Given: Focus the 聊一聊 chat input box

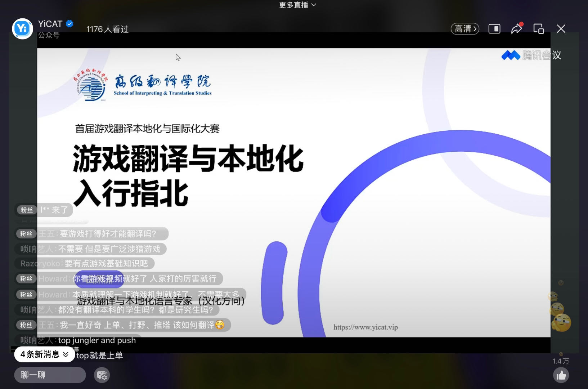Looking at the screenshot, I should 50,375.
